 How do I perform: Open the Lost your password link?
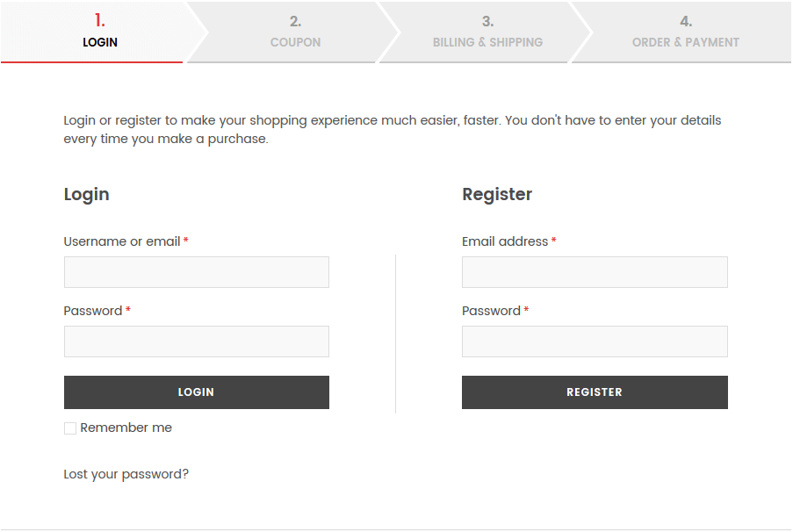pyautogui.click(x=125, y=473)
